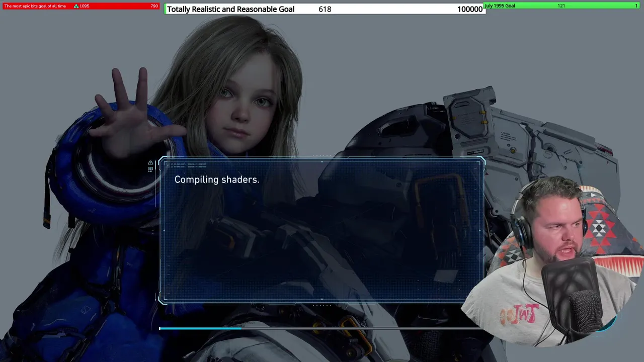The height and width of the screenshot is (362, 644).
Task: Click the red bits goal target 790
Action: [154, 6]
